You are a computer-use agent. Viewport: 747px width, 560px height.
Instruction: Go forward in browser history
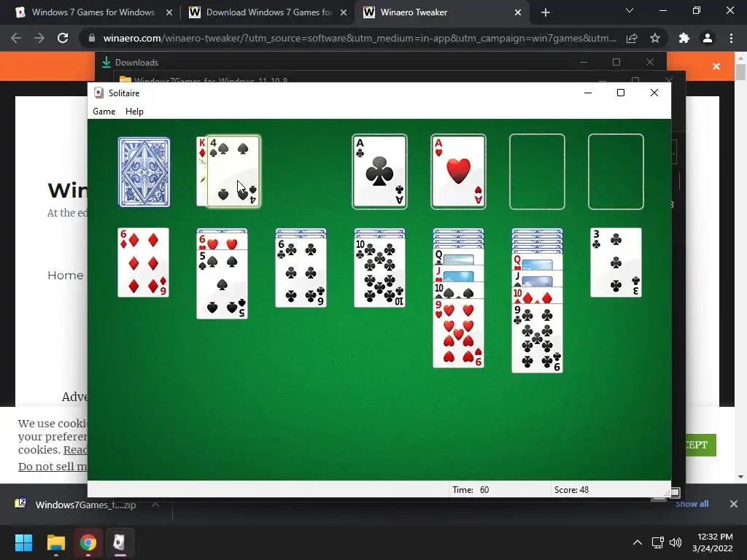(39, 38)
